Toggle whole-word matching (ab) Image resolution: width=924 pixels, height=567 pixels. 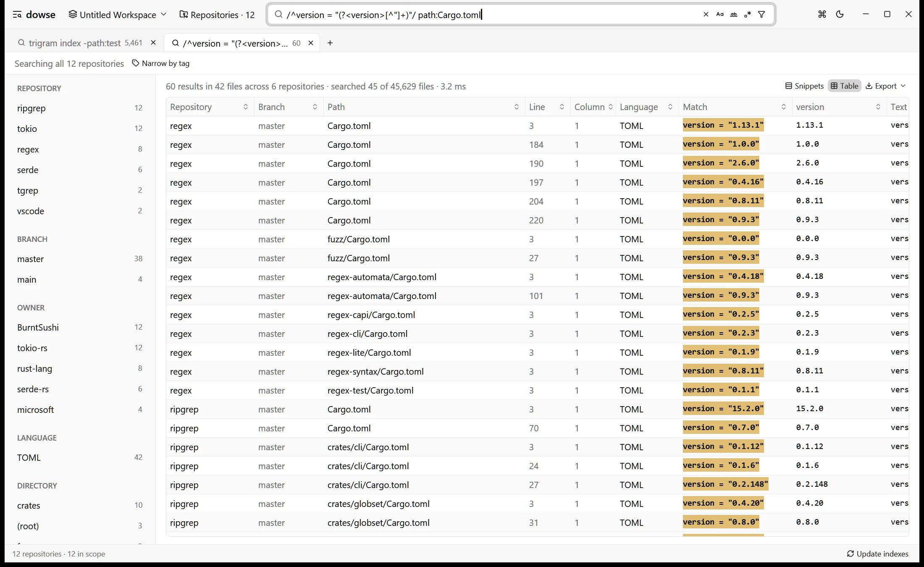[734, 15]
